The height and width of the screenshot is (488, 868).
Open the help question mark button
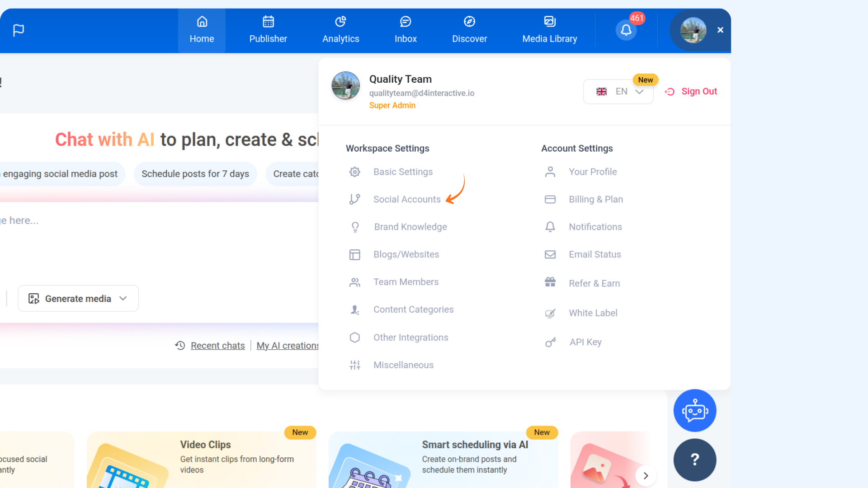[695, 460]
